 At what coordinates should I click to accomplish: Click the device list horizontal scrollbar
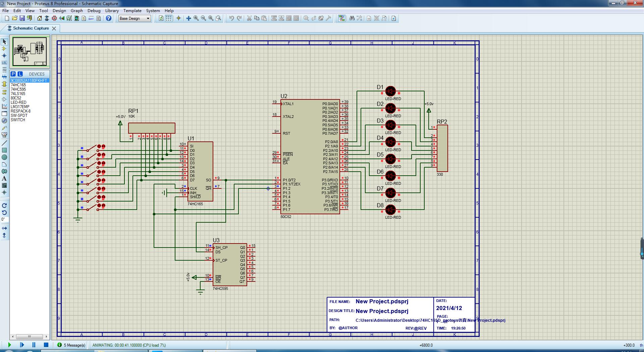click(30, 337)
